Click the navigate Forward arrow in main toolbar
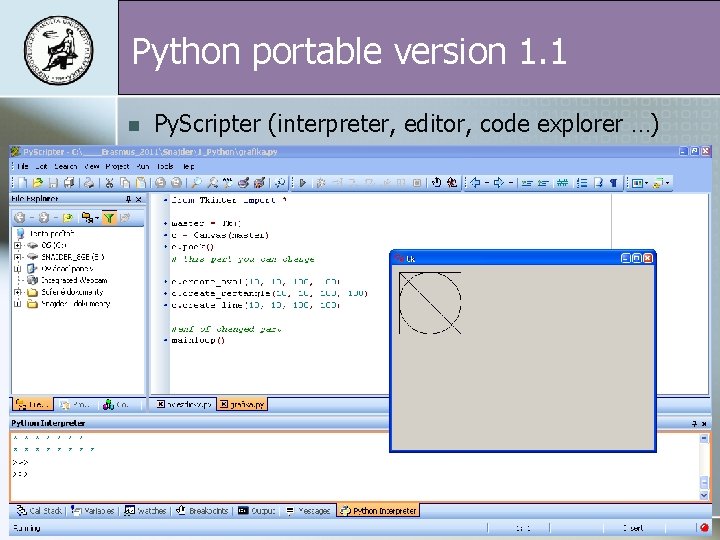Image resolution: width=720 pixels, height=540 pixels. 499,183
